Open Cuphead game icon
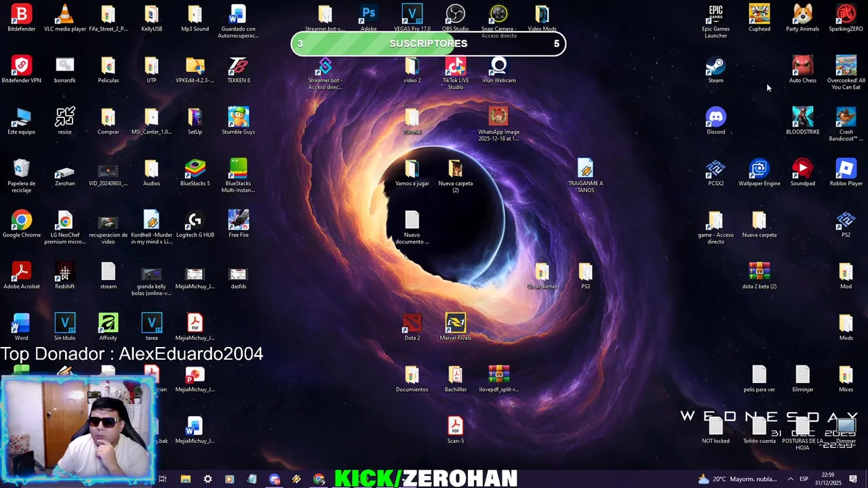The height and width of the screenshot is (488, 868). tap(759, 18)
